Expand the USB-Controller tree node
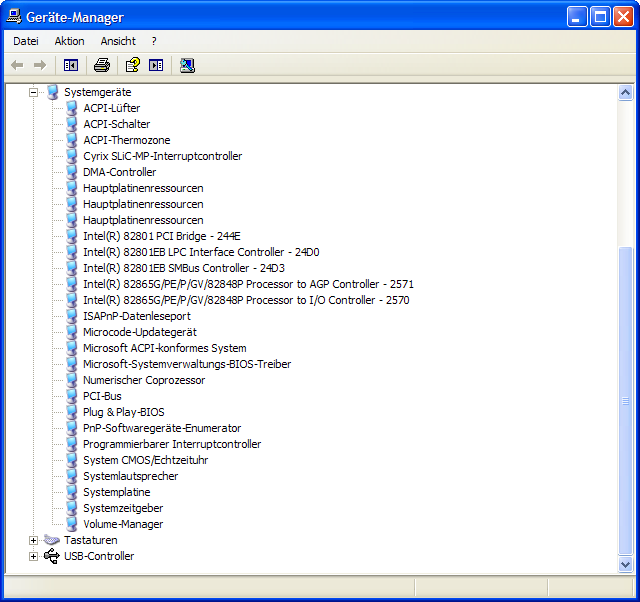640x602 pixels. click(x=33, y=556)
